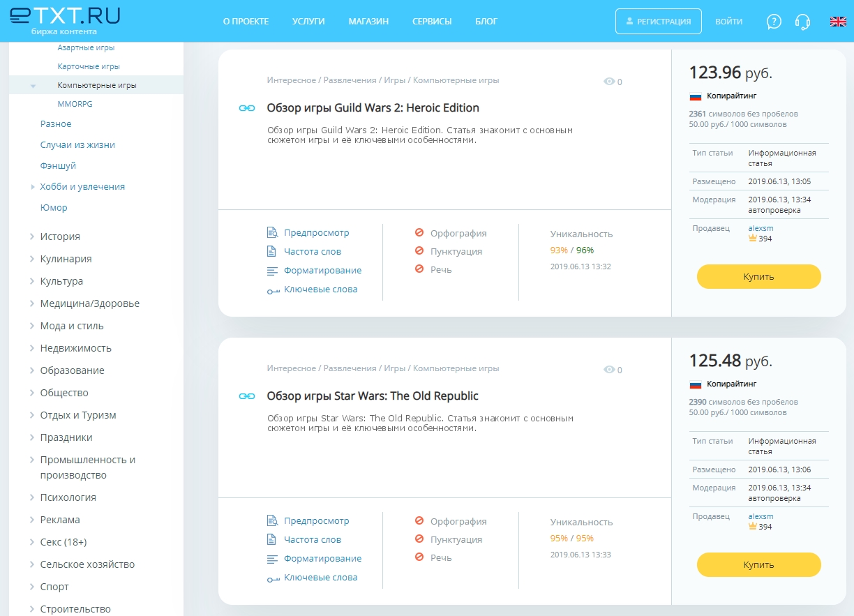Viewport: 854px width, 616px height.
Task: Click seller alexsm in Star Wars card
Action: pos(761,516)
